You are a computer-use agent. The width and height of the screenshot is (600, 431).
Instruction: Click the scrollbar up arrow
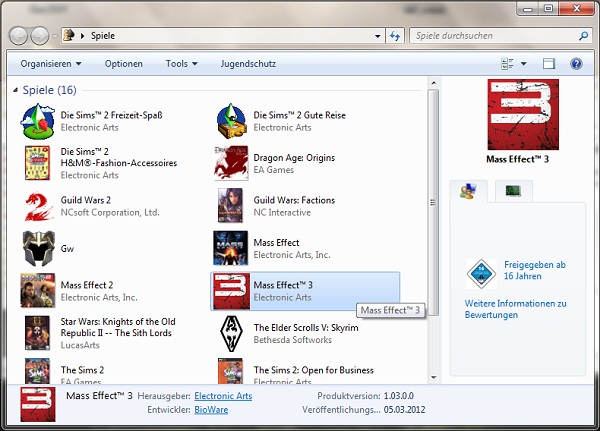click(x=434, y=83)
